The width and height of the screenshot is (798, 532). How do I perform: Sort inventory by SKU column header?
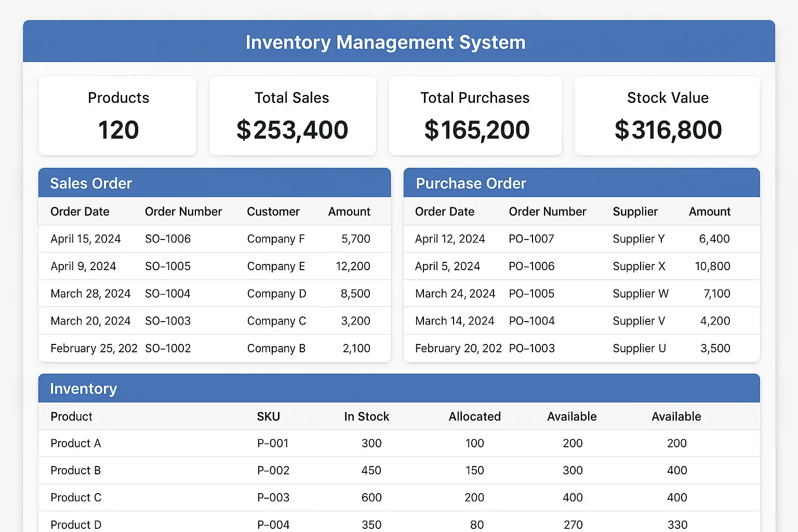pos(268,417)
